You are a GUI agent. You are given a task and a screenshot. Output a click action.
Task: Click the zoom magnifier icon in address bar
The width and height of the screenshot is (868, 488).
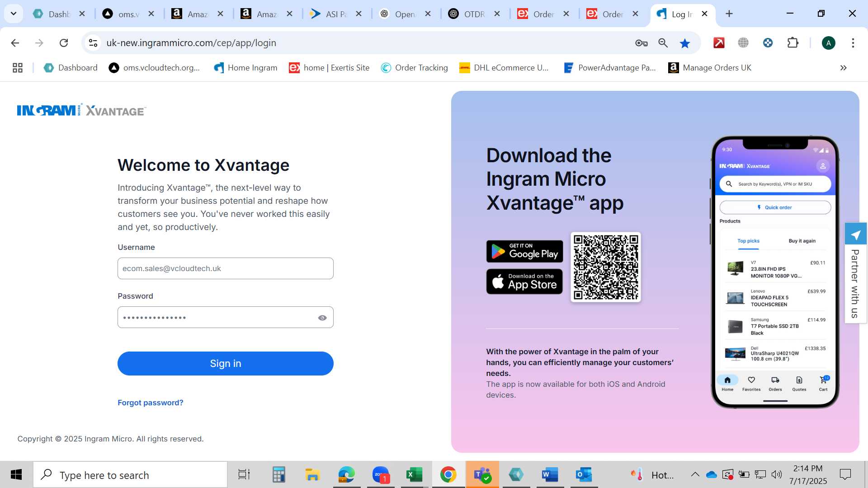(663, 43)
